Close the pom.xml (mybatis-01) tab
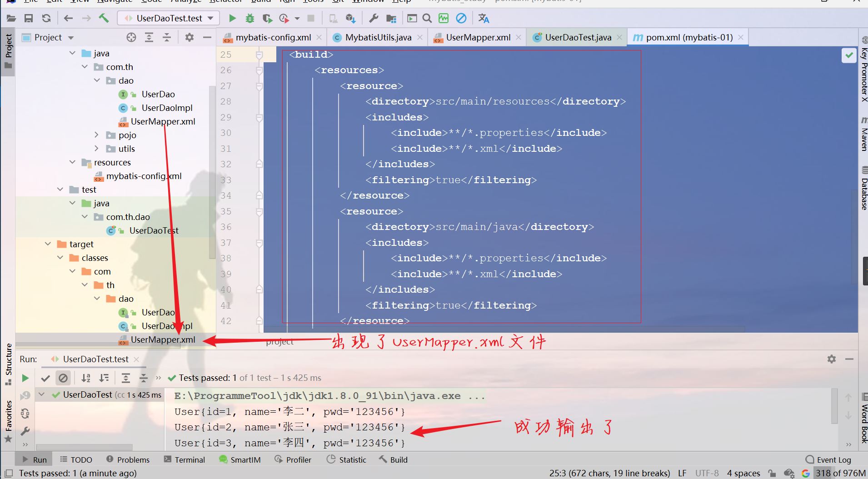 coord(741,37)
